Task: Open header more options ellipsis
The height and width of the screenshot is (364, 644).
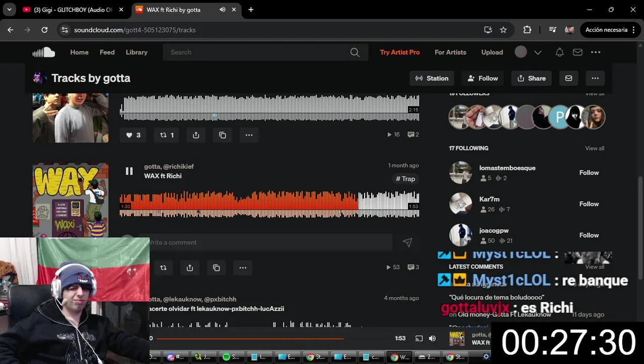Action: (x=596, y=52)
